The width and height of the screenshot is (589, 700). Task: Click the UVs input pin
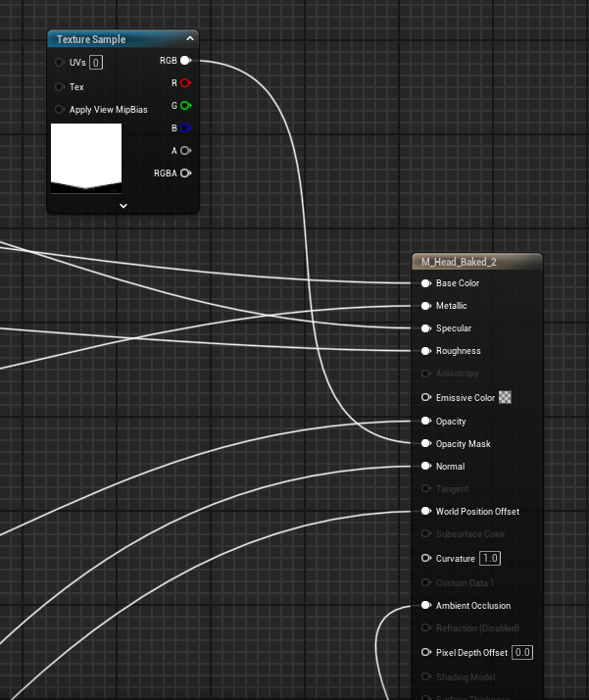coord(61,63)
